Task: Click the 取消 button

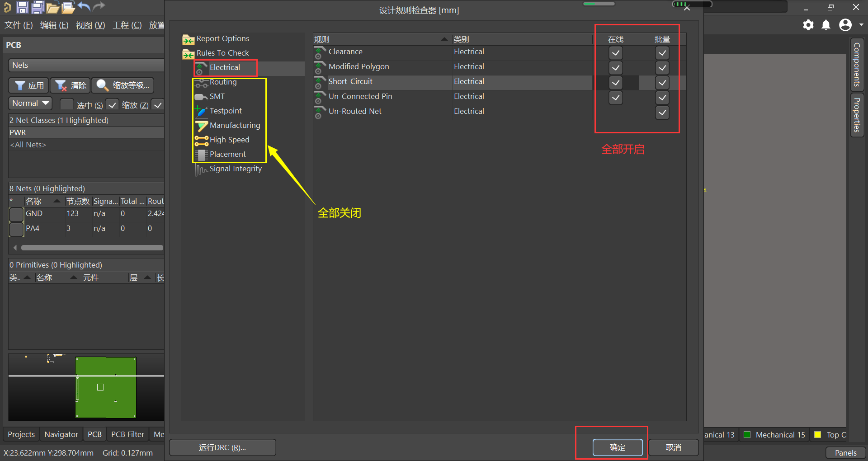Action: pyautogui.click(x=674, y=447)
